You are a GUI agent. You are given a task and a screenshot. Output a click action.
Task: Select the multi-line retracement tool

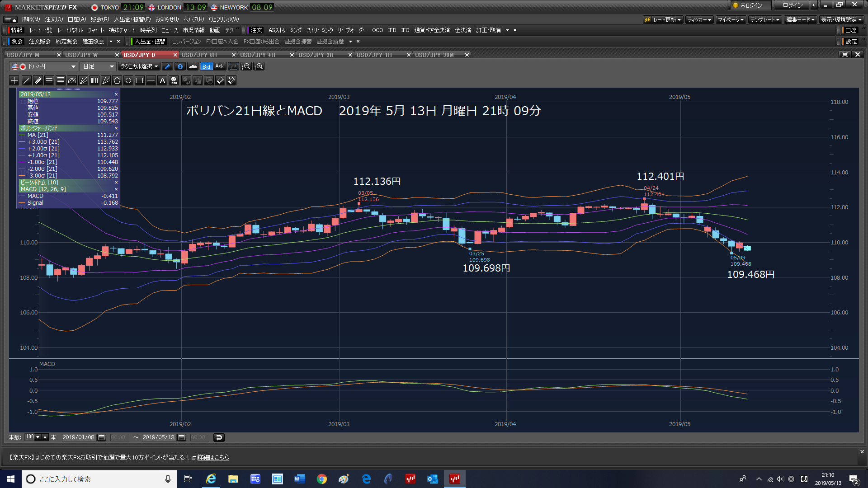coord(61,81)
